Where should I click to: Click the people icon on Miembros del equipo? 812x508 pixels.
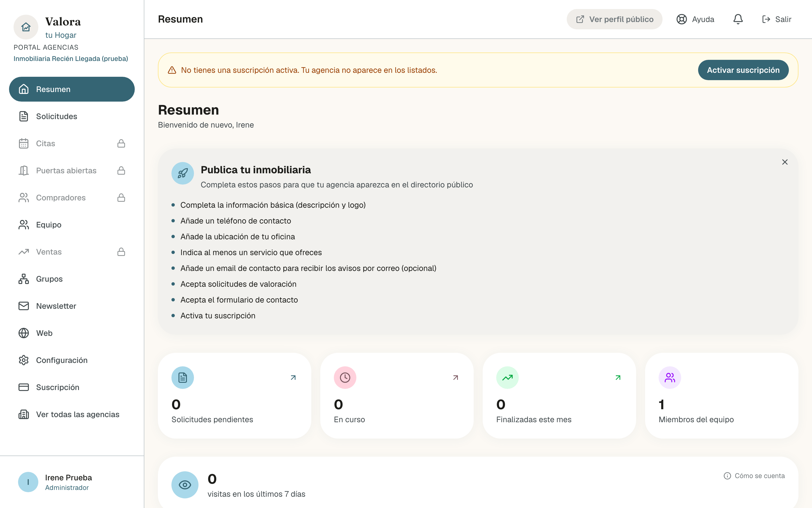670,378
